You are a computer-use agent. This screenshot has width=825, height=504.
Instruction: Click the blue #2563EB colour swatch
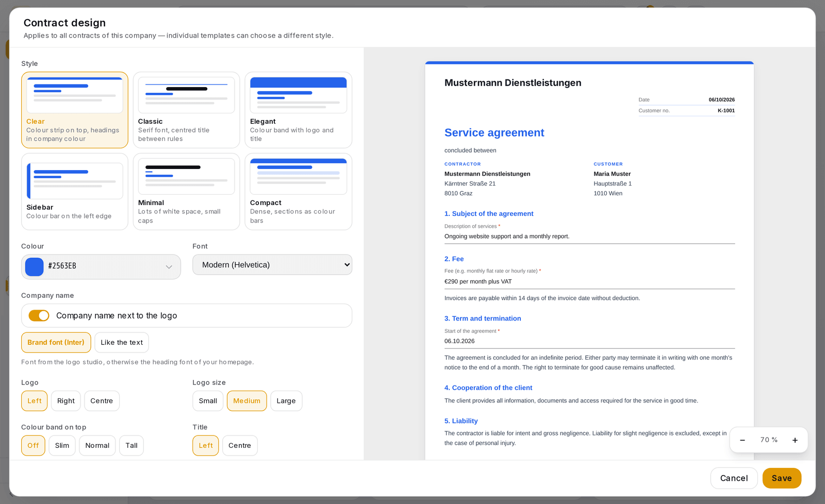[x=35, y=266]
